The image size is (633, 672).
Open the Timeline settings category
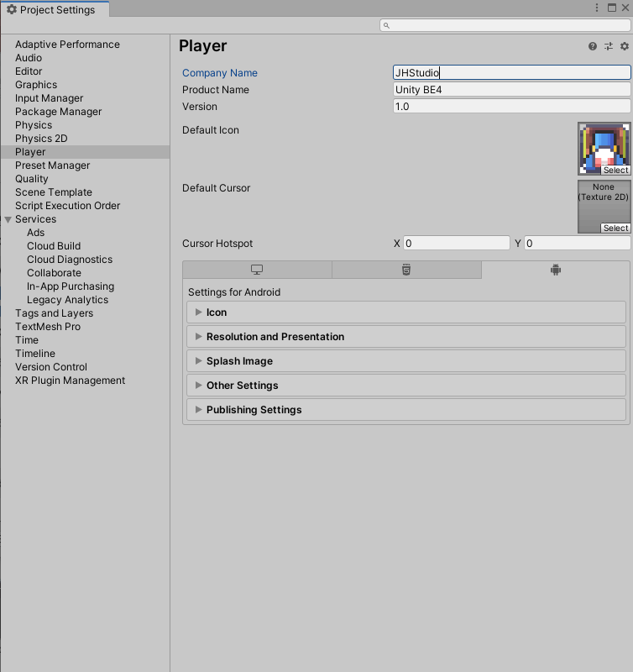pos(35,354)
